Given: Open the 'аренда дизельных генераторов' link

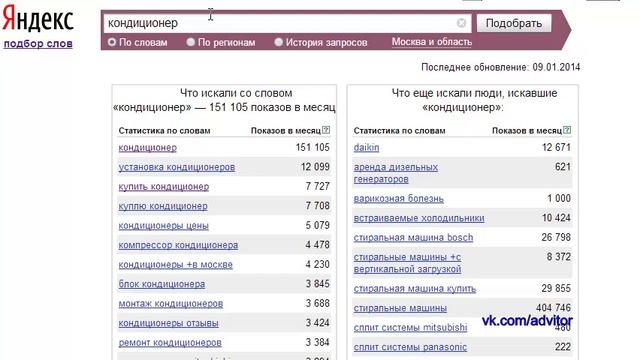Looking at the screenshot, I should coord(396,173).
